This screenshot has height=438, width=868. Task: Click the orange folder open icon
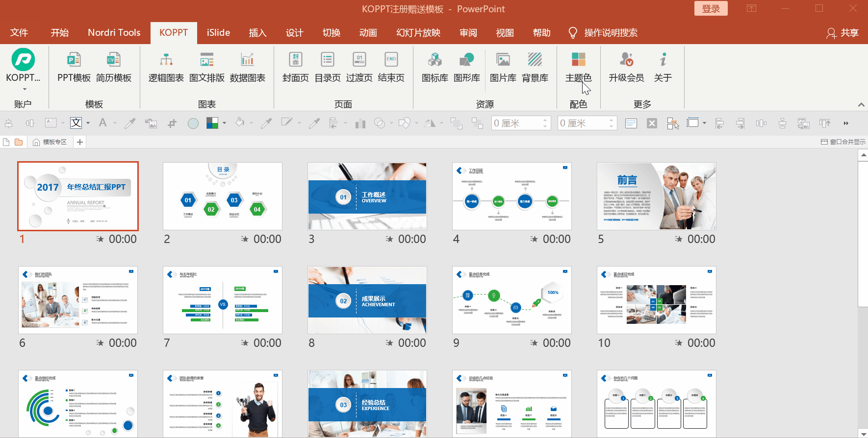(19, 142)
